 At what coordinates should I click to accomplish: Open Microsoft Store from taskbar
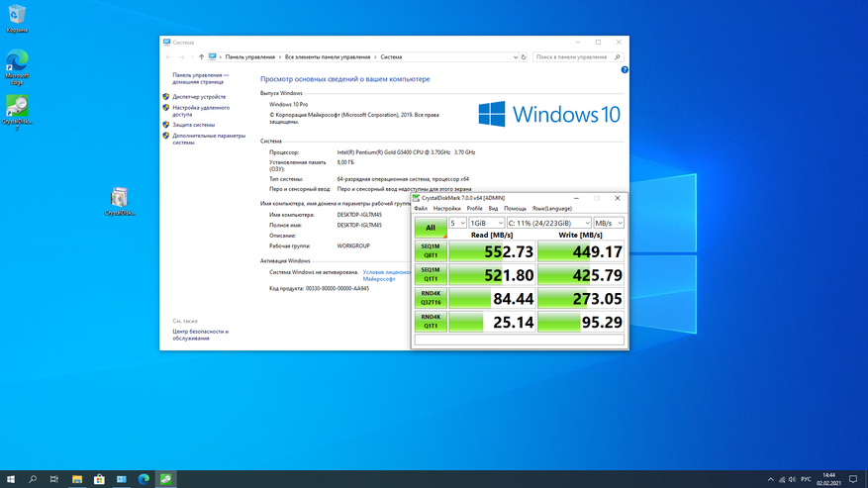pos(99,479)
